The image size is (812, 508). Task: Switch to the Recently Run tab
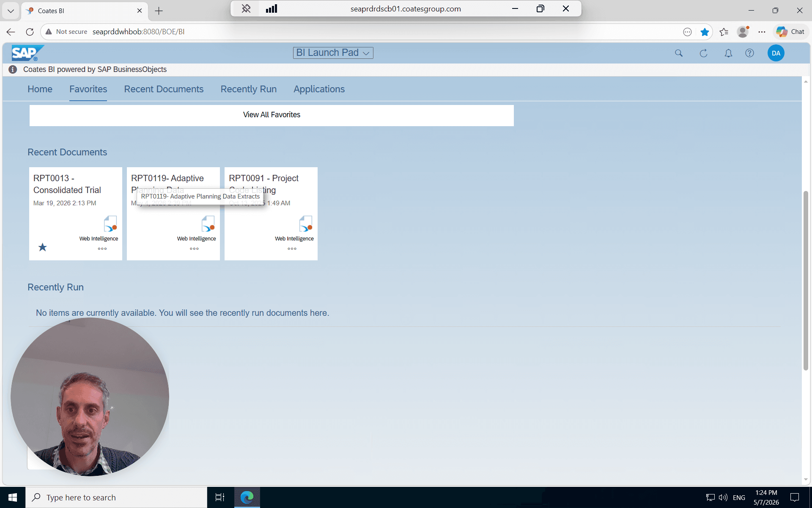coord(248,89)
